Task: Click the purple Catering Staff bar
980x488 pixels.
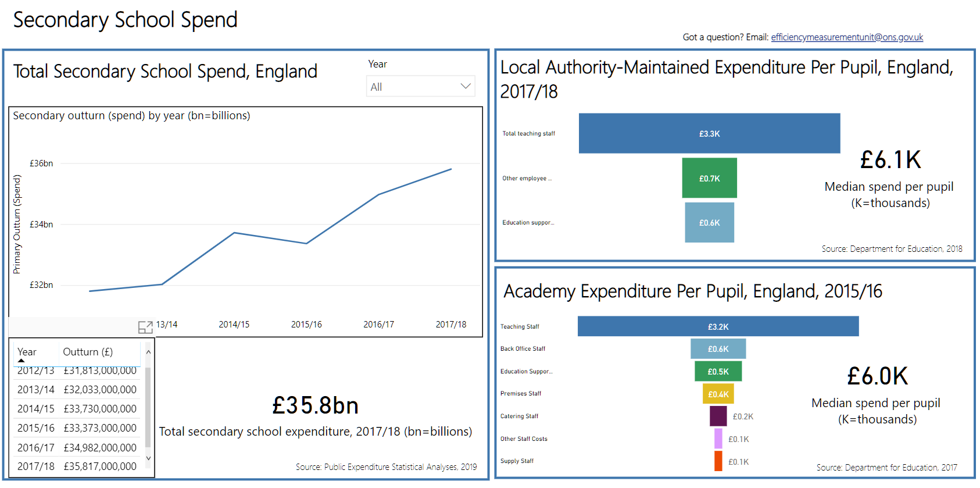Action: (718, 416)
